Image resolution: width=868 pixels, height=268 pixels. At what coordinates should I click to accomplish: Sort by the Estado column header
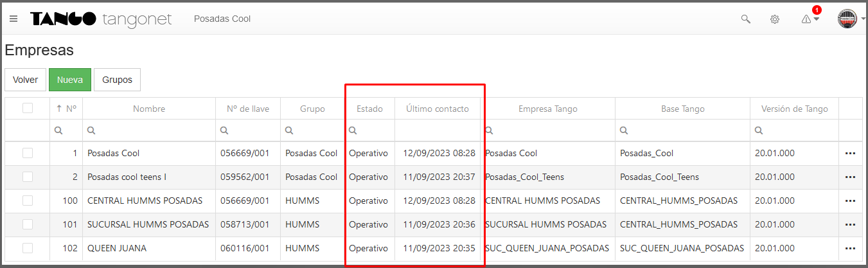369,109
